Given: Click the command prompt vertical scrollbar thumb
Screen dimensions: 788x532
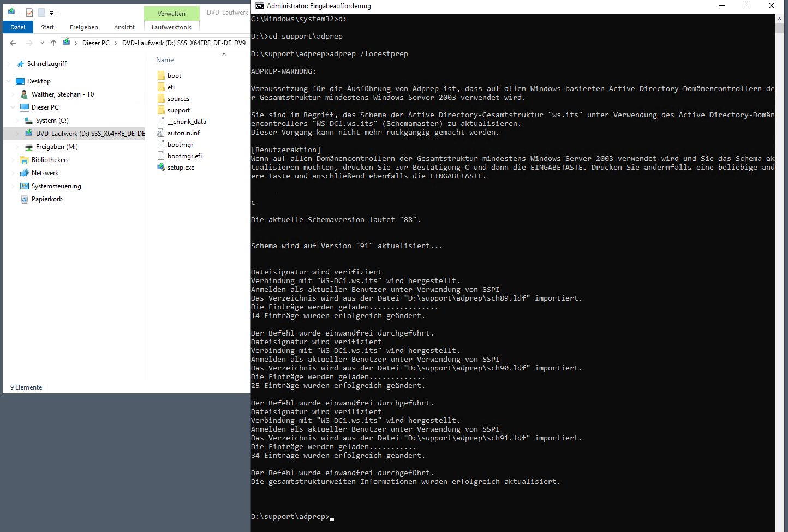Looking at the screenshot, I should [x=779, y=28].
